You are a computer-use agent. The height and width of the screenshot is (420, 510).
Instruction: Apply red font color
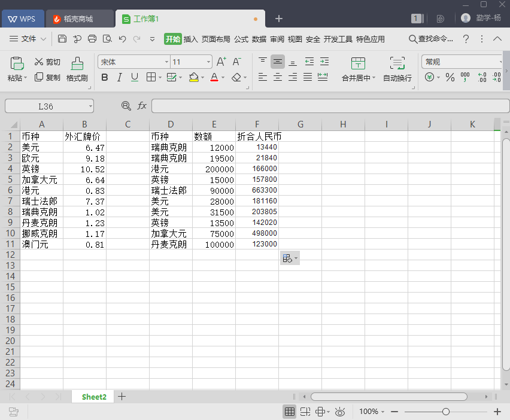[x=214, y=77]
